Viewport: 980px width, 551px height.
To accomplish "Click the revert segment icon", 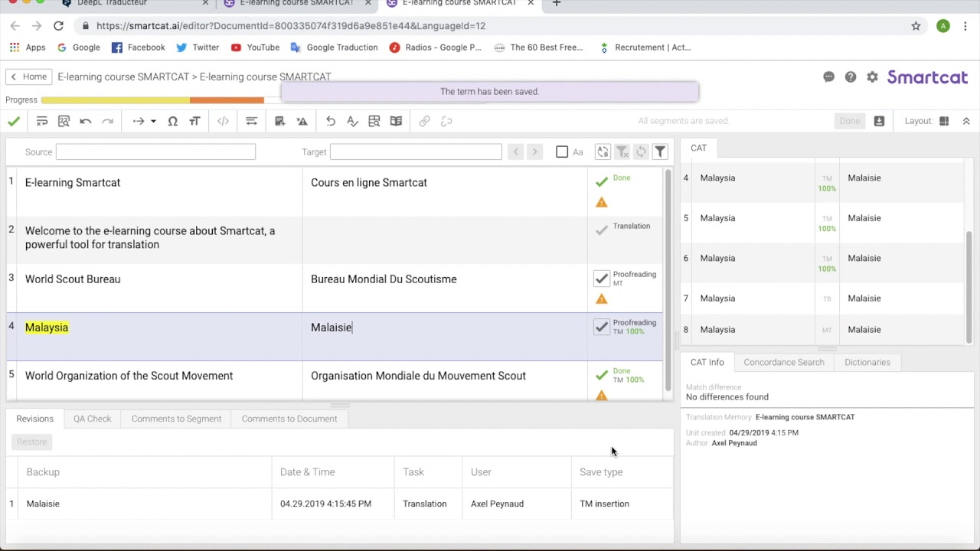I will (331, 121).
